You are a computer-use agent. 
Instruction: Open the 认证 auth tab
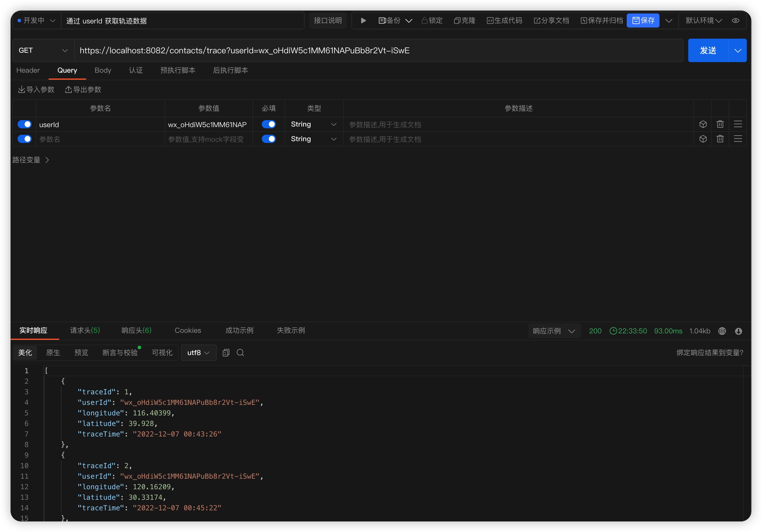[x=136, y=70]
